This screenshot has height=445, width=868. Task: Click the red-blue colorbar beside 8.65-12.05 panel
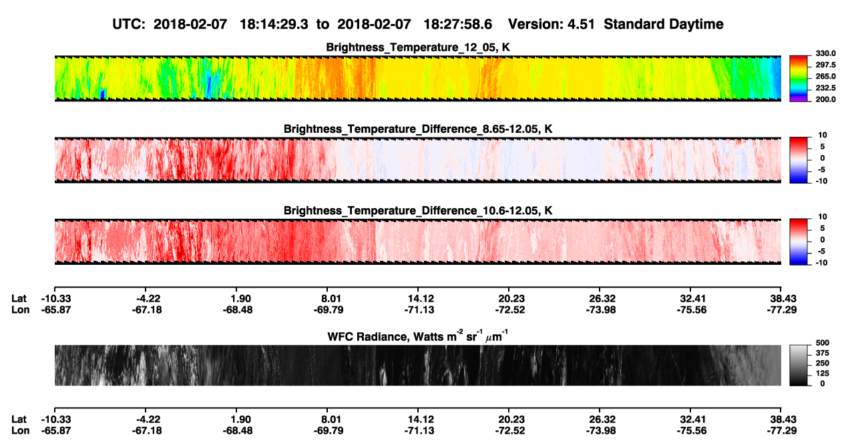pos(799,159)
